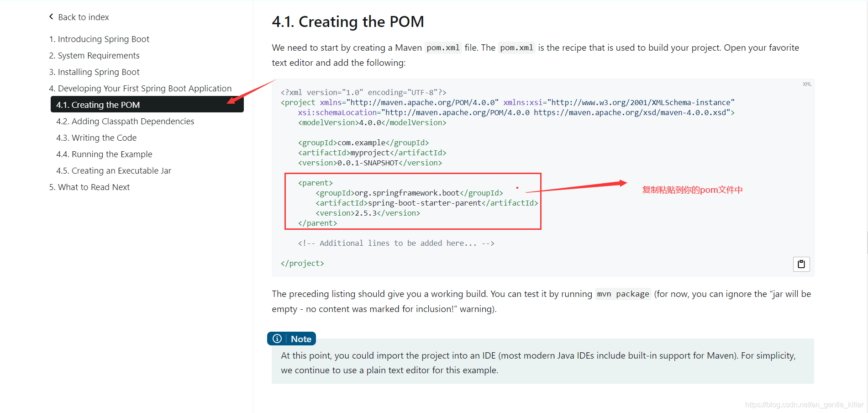Click the xml version declaration line
The image size is (868, 413).
click(x=363, y=92)
